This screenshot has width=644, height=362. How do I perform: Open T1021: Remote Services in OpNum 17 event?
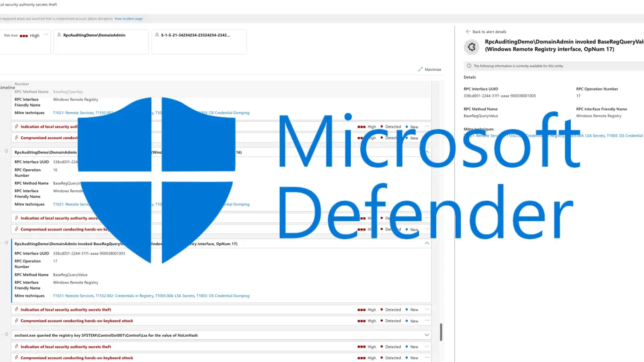click(73, 296)
